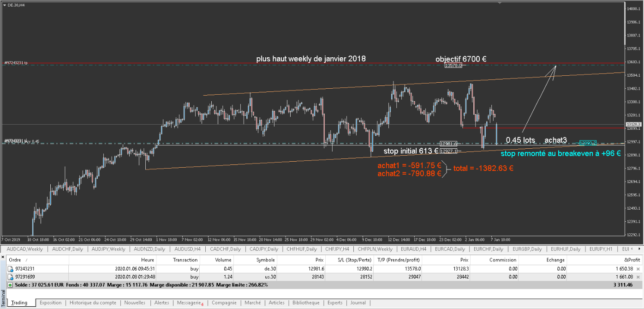644x309 pixels.
Task: Click the S/L (Stop/Perte) column header
Action: (349, 260)
